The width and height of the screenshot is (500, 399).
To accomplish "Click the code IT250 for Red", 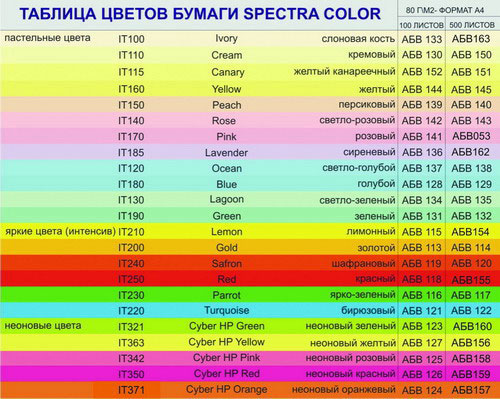I will point(131,279).
